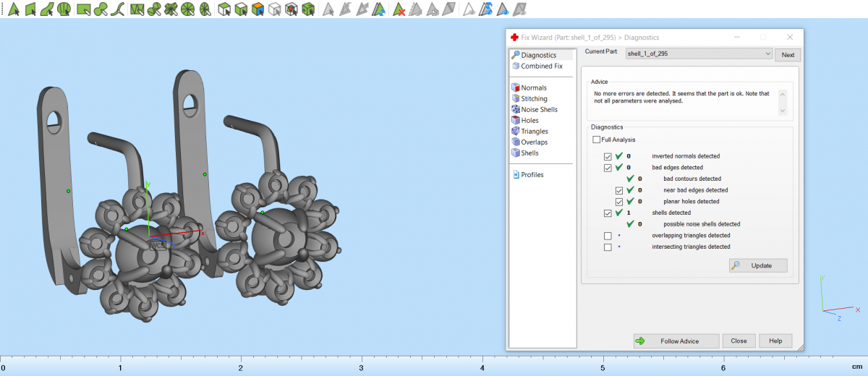Check the overlapping triangles detected box

[x=608, y=236]
